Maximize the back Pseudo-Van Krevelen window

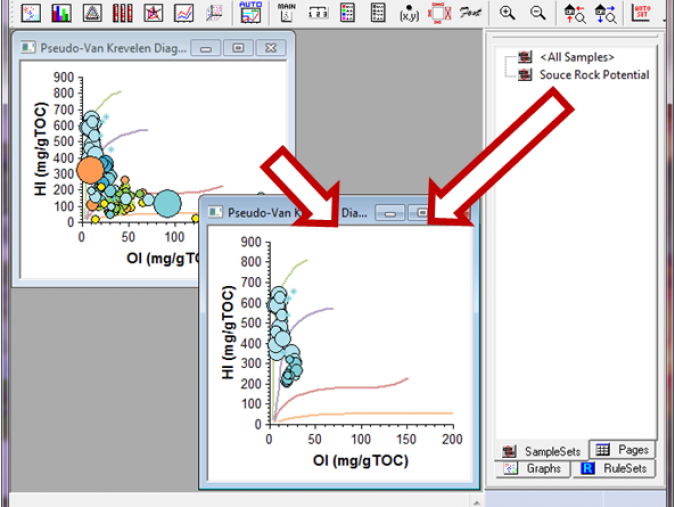pos(238,48)
